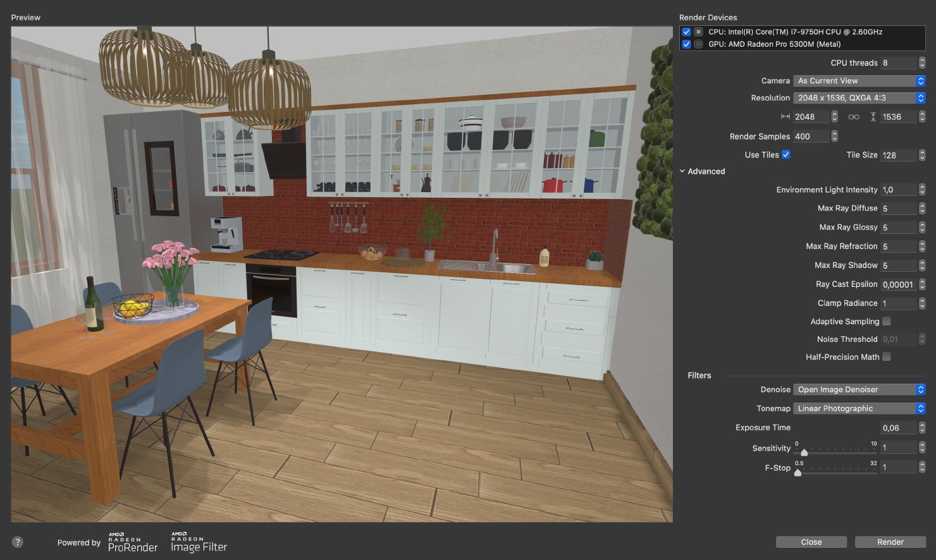Click the Render Samples stepper
This screenshot has width=936, height=560.
(834, 136)
